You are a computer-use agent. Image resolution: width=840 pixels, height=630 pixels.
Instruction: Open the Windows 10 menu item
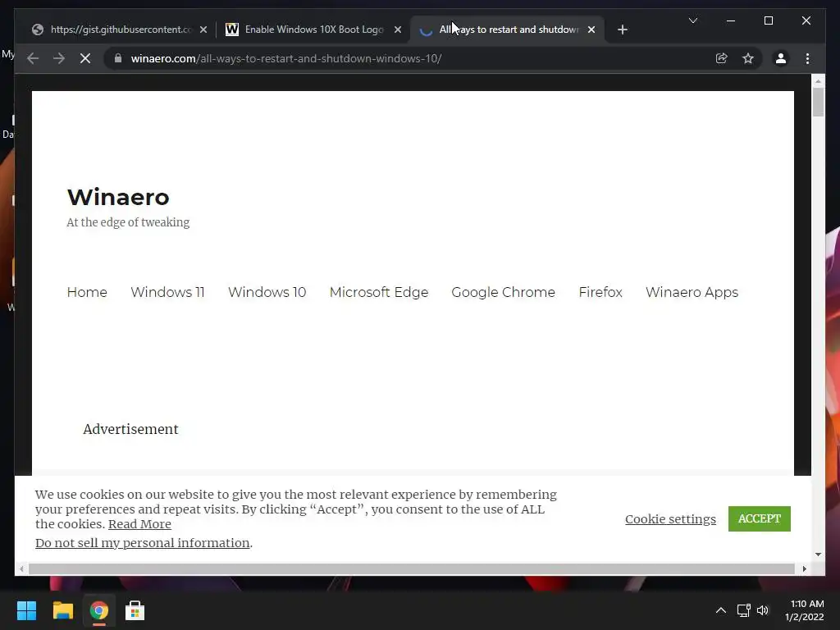click(x=267, y=292)
